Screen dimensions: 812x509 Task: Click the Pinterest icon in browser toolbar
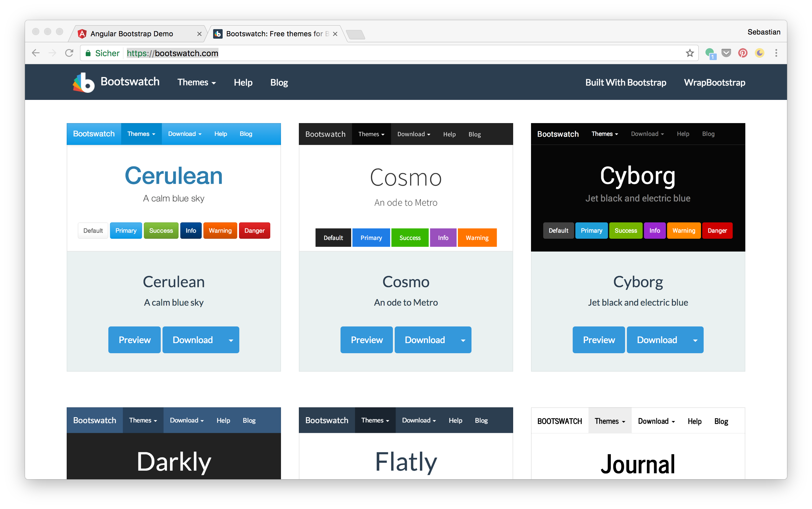(x=741, y=53)
